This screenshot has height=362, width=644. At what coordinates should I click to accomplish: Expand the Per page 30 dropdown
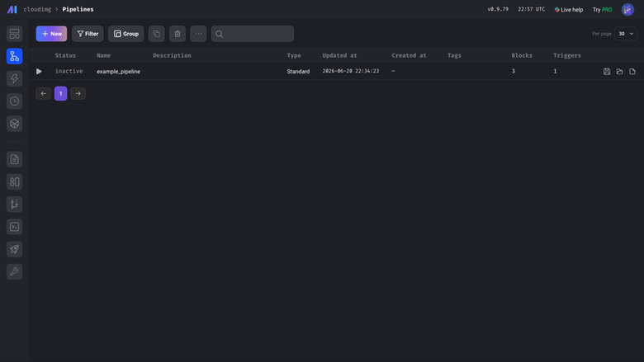(x=626, y=34)
